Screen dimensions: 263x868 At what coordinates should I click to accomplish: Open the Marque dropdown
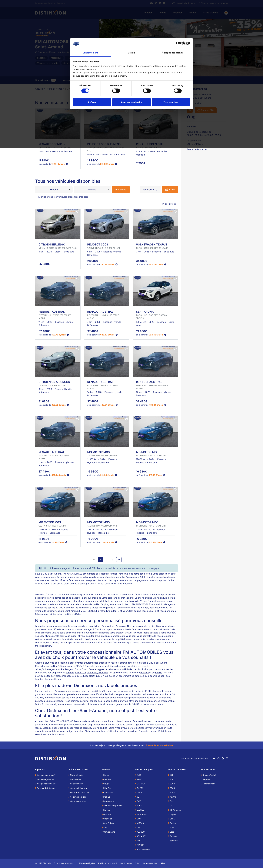(54, 190)
